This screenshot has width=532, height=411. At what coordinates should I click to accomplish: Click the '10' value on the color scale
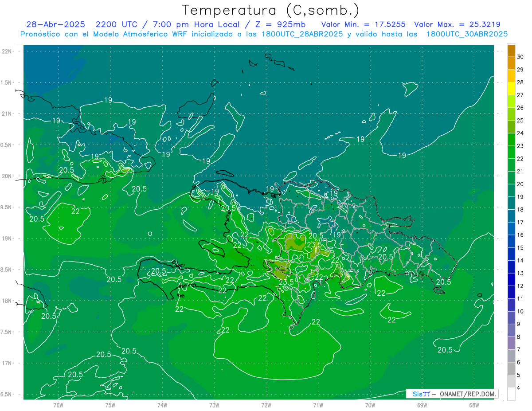click(x=521, y=311)
